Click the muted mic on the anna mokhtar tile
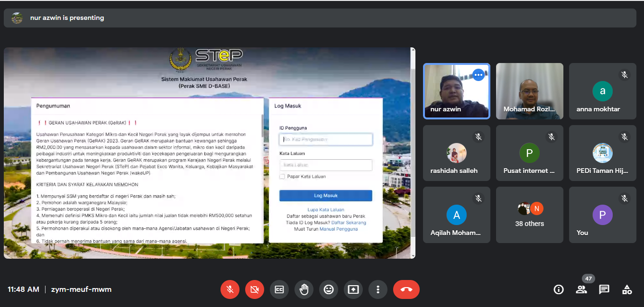Viewport: 644px width, 307px height. [x=625, y=75]
